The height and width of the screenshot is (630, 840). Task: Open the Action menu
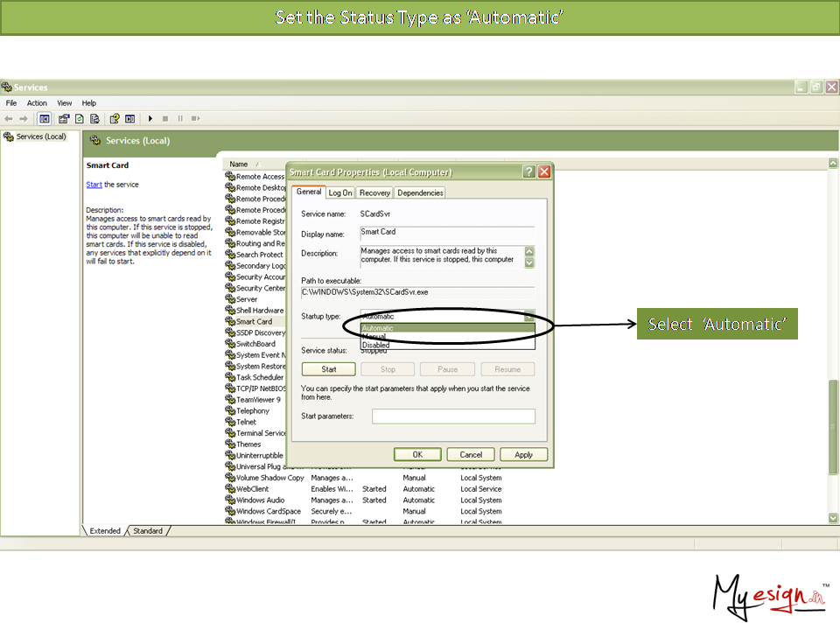coord(37,103)
